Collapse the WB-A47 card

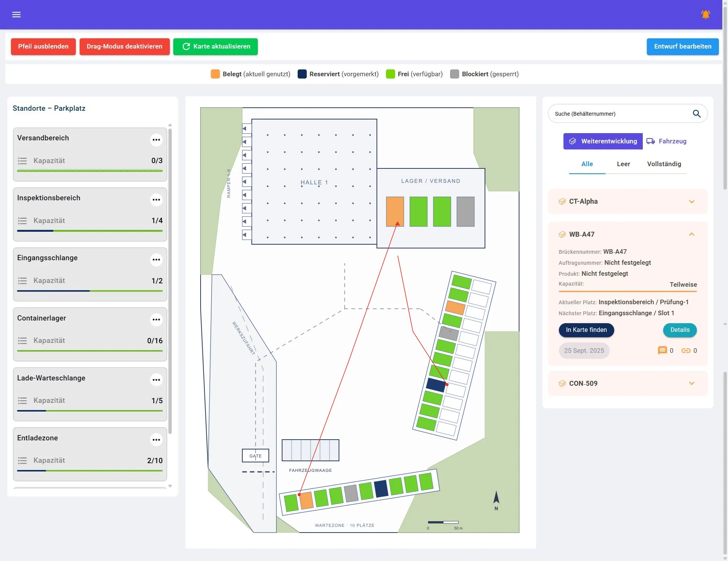(x=692, y=234)
